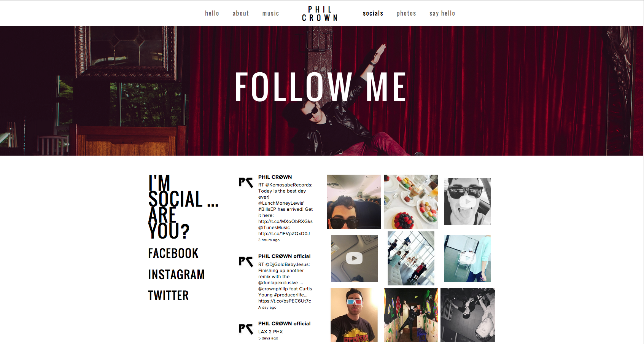The width and height of the screenshot is (644, 344).
Task: Open the macarons and desserts photo
Action: click(411, 202)
